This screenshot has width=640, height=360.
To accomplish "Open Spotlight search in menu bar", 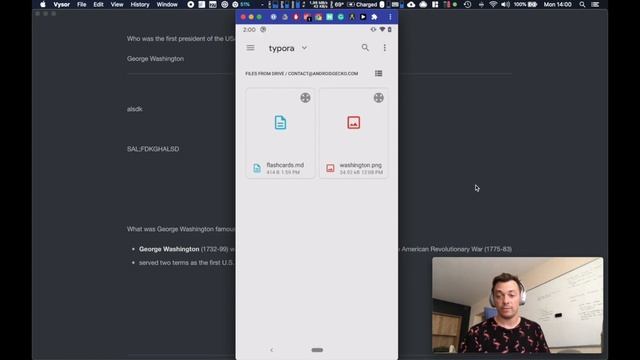I will [x=582, y=4].
